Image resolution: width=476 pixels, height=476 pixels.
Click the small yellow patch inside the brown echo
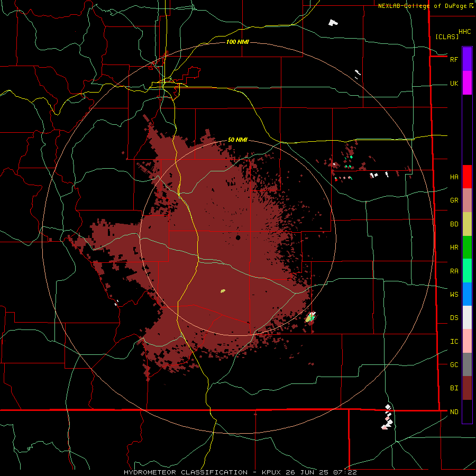(x=223, y=291)
